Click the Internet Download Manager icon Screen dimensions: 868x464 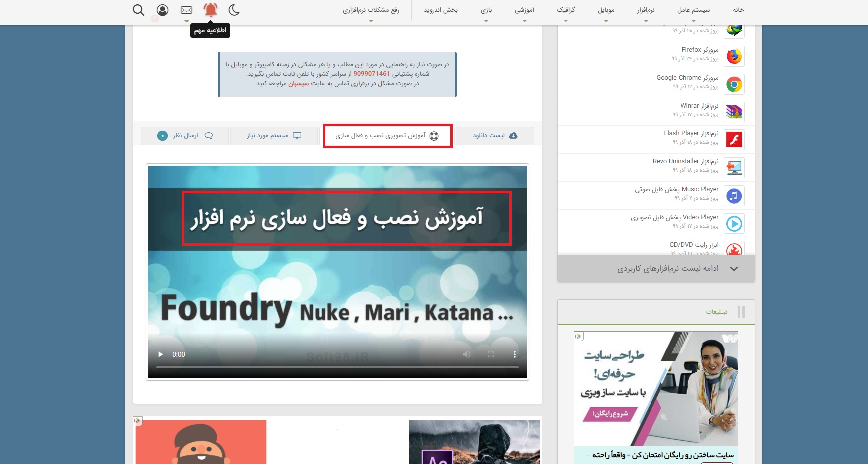click(x=734, y=31)
